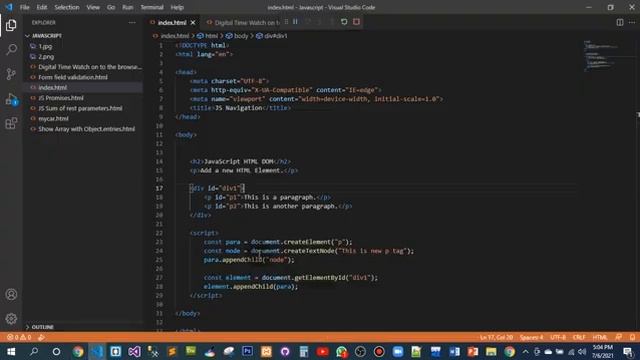Viewport: 640px width, 360px height.
Task: Open the body breadcrumb dropdown
Action: click(x=237, y=36)
